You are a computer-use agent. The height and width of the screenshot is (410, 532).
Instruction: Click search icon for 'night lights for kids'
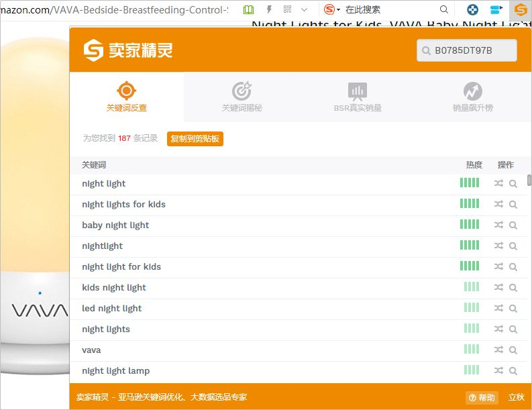(513, 204)
